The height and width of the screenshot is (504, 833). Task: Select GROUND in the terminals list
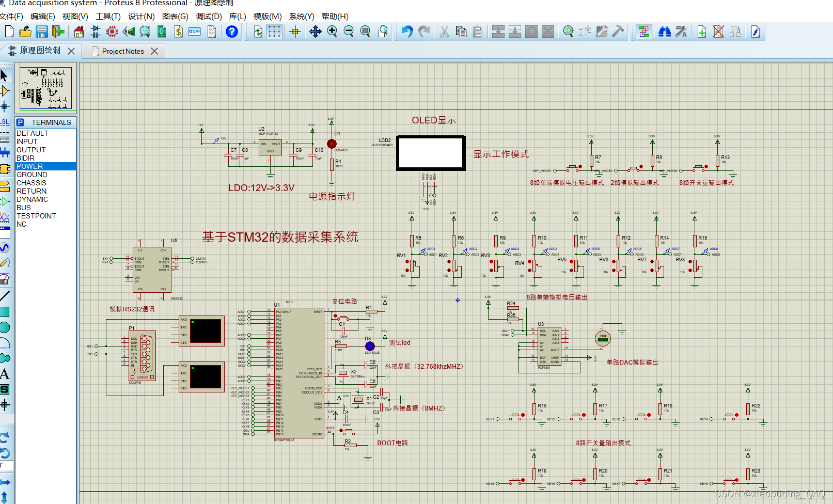32,174
